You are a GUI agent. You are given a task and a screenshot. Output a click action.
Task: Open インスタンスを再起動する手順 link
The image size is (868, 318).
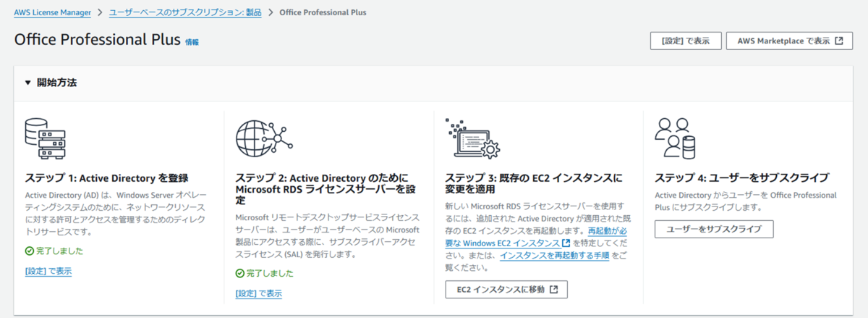tap(555, 255)
